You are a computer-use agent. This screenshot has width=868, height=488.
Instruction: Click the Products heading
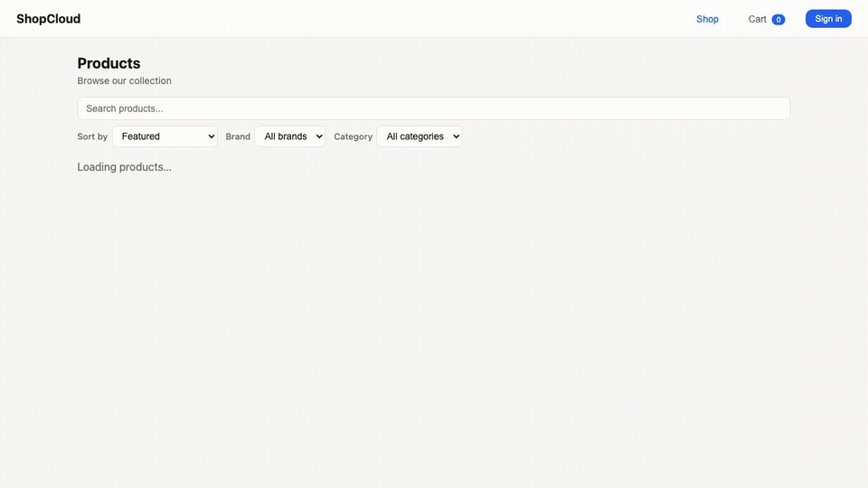coord(108,63)
